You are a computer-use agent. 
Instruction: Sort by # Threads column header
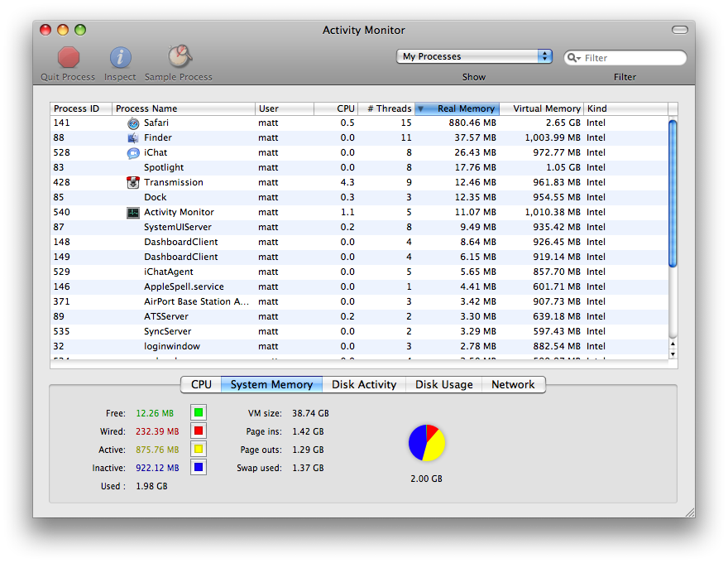tap(386, 108)
